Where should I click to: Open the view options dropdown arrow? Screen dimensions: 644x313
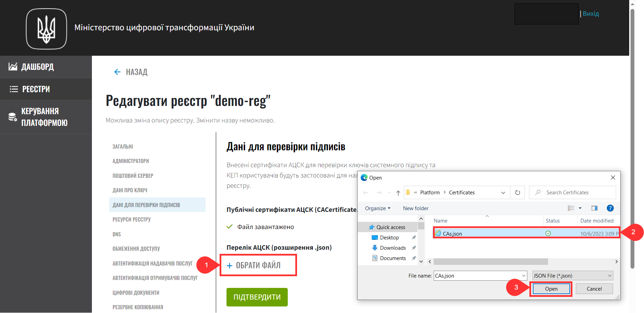point(580,208)
